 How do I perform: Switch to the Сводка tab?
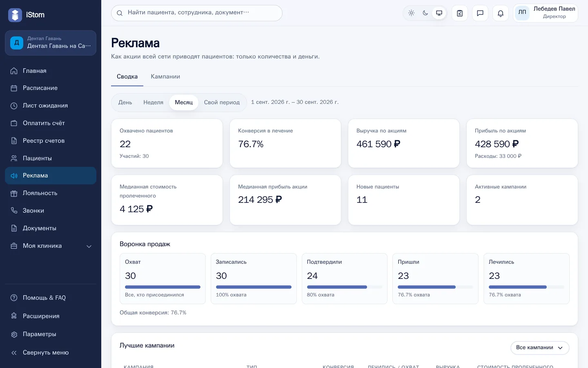coord(127,77)
